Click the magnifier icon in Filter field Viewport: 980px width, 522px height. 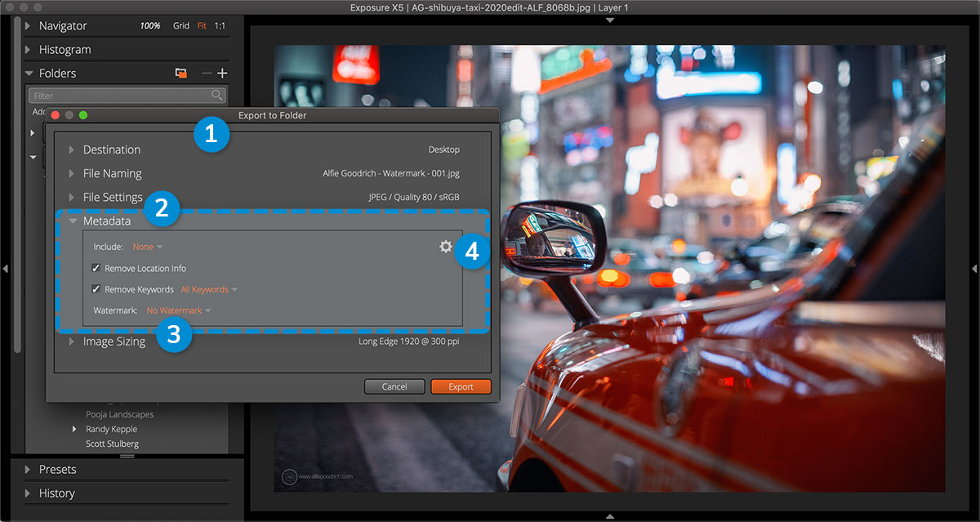(x=216, y=96)
